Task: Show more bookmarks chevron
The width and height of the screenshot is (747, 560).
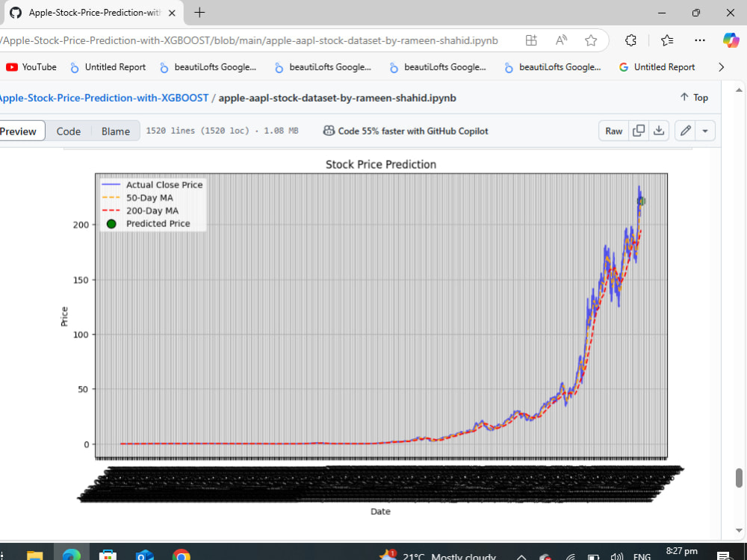Action: coord(722,67)
